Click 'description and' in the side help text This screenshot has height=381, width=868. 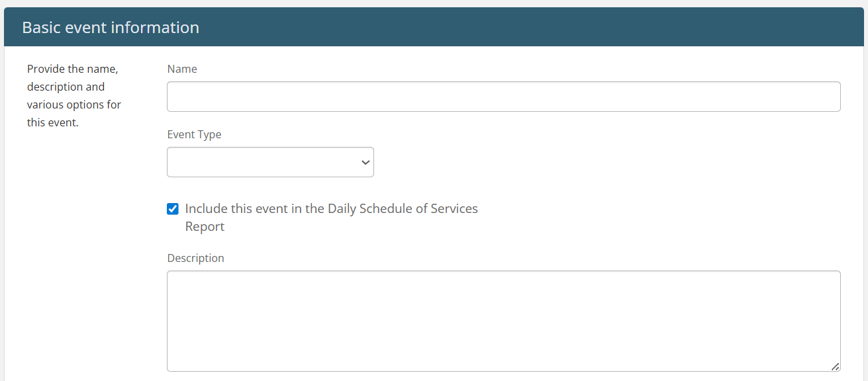point(66,87)
